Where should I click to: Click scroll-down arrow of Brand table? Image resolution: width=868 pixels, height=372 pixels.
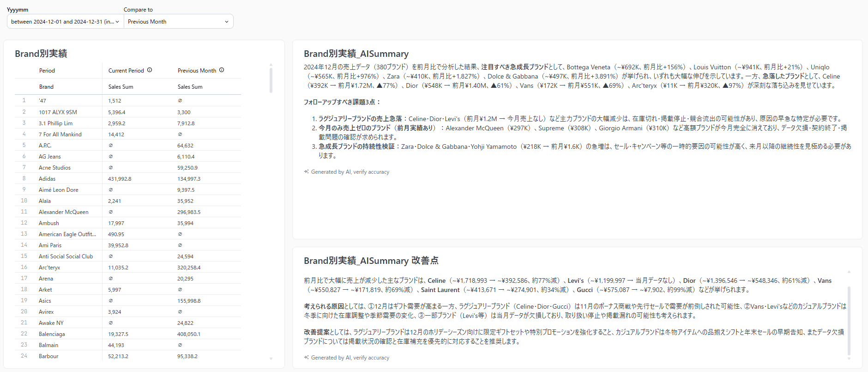[x=271, y=359]
